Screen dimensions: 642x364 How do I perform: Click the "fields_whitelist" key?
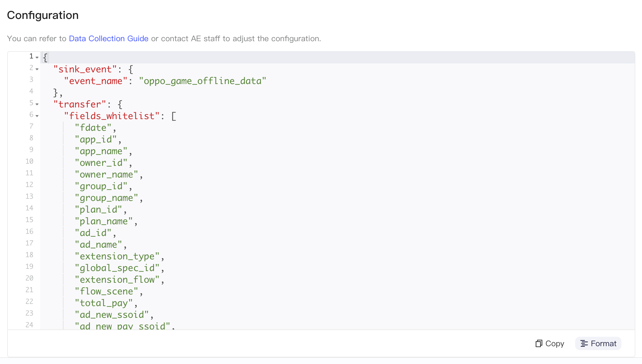click(112, 116)
